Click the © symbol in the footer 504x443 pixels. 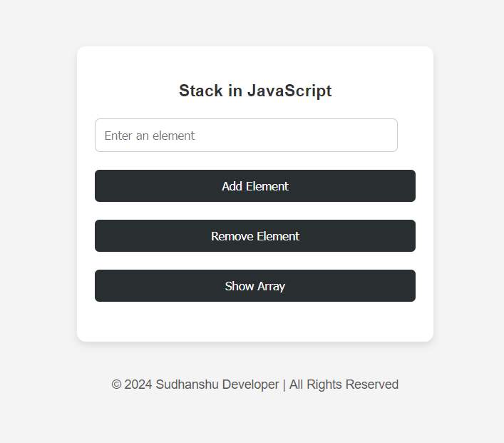116,385
